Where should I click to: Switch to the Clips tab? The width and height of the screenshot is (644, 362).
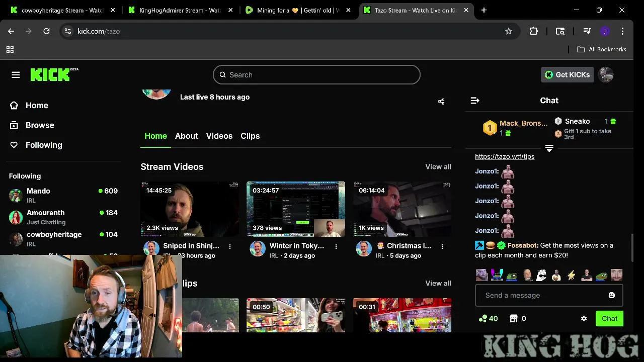[250, 136]
